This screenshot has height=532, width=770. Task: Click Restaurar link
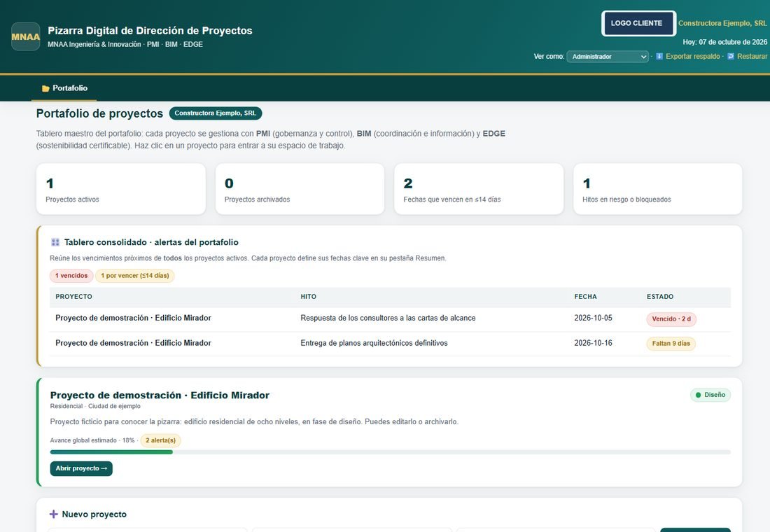pyautogui.click(x=752, y=57)
